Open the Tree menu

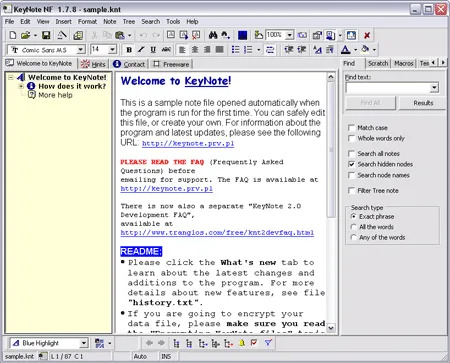coord(129,22)
